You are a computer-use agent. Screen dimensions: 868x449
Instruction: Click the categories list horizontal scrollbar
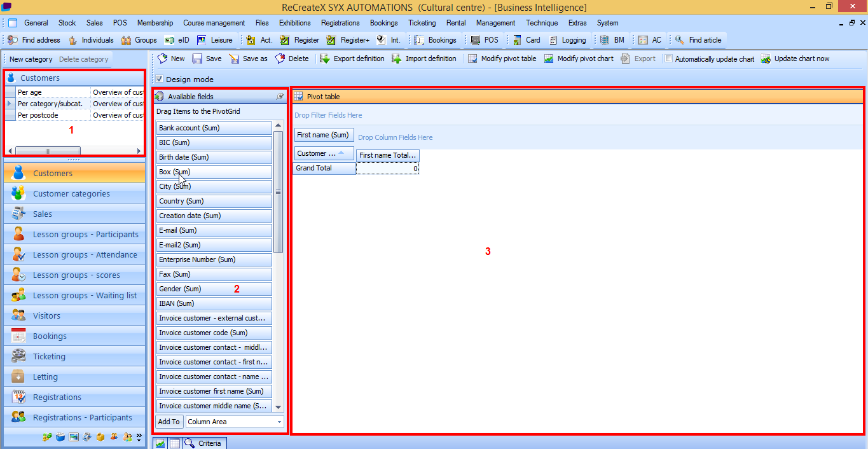click(75, 151)
